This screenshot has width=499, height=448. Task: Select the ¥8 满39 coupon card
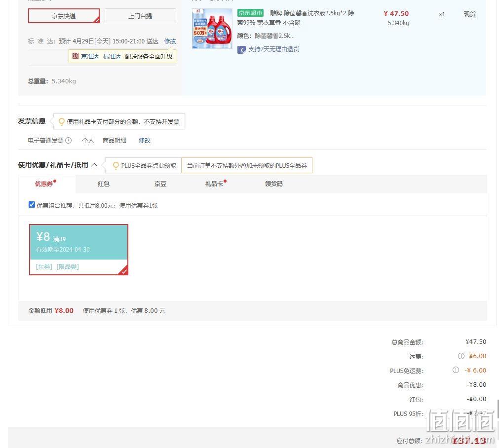78,250
